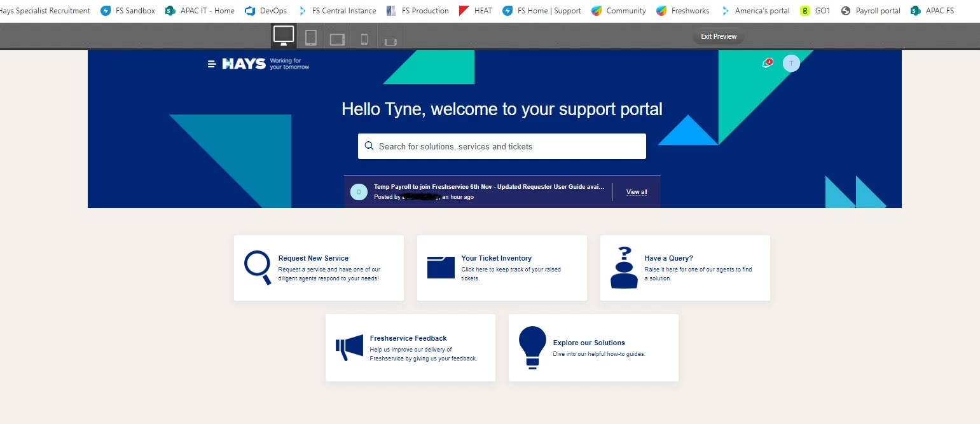Open Community bookmark
This screenshot has width=980, height=424.
coord(619,10)
